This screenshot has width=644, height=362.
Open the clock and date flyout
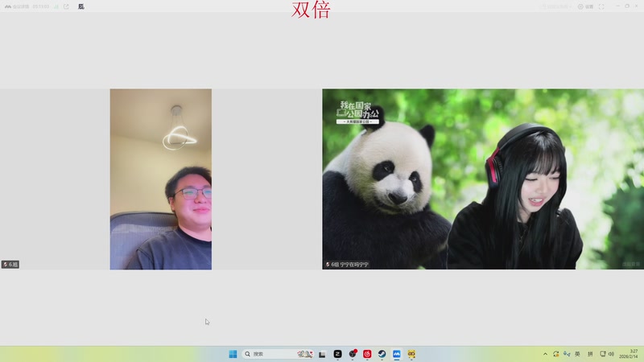coord(630,354)
